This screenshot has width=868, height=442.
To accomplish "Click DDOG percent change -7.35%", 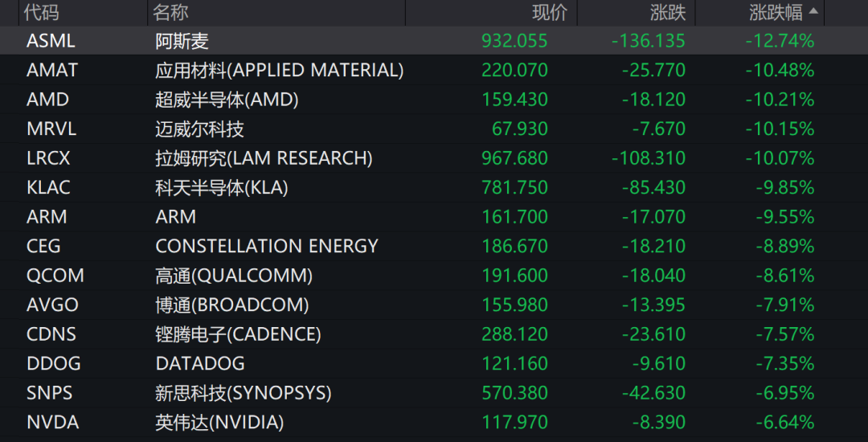I will click(785, 363).
